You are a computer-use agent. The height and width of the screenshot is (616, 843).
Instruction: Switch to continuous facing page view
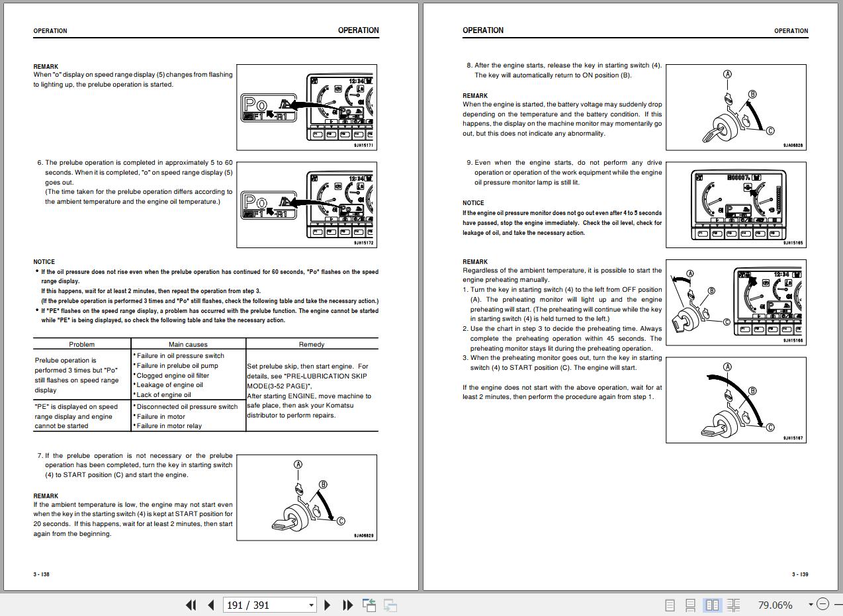pyautogui.click(x=733, y=605)
